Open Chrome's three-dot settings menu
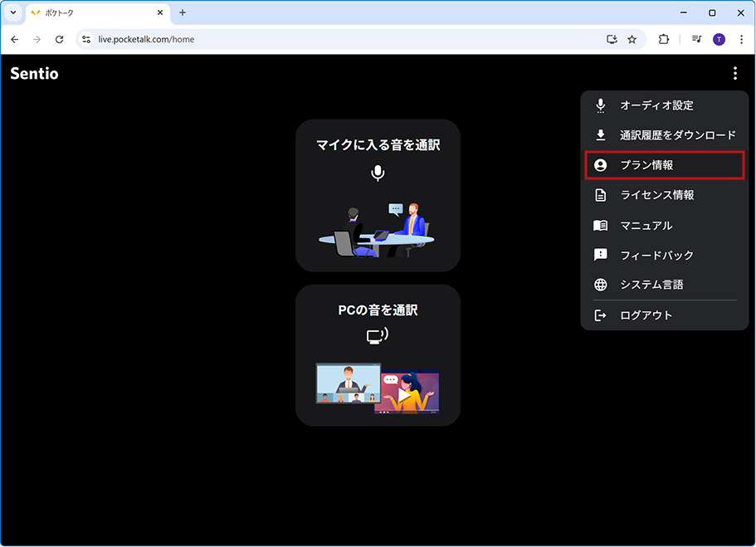The image size is (756, 547). pyautogui.click(x=742, y=40)
